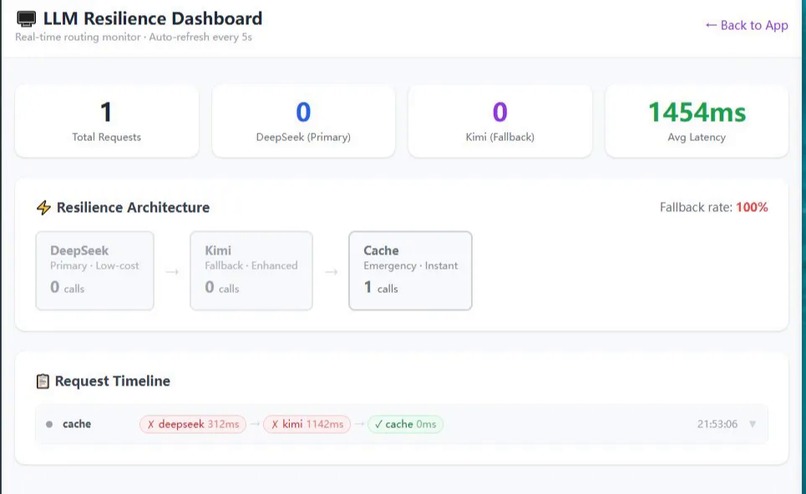This screenshot has width=806, height=494.
Task: Click the successful cache 0ms badge
Action: [405, 424]
